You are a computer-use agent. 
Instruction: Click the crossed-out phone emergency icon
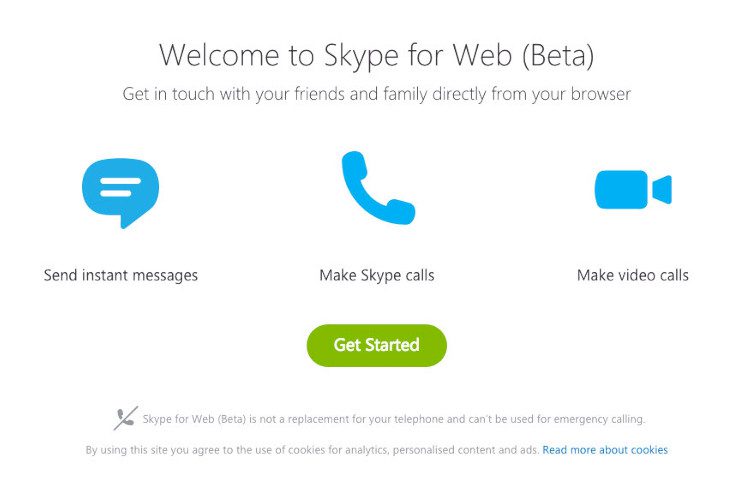(126, 418)
